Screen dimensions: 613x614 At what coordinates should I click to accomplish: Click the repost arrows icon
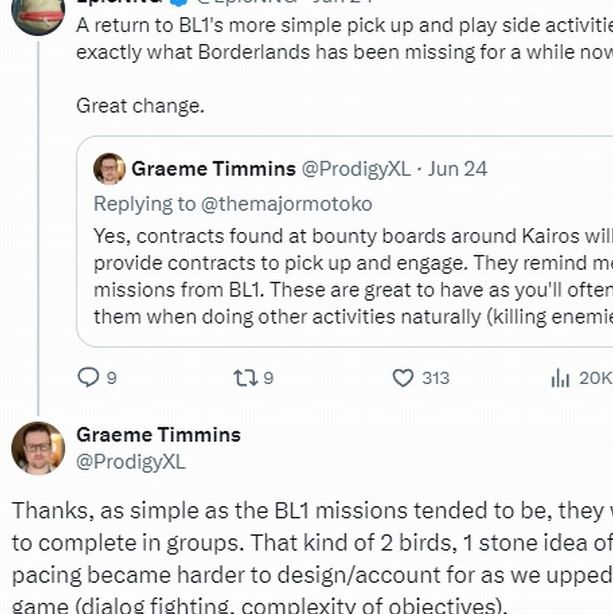245,377
